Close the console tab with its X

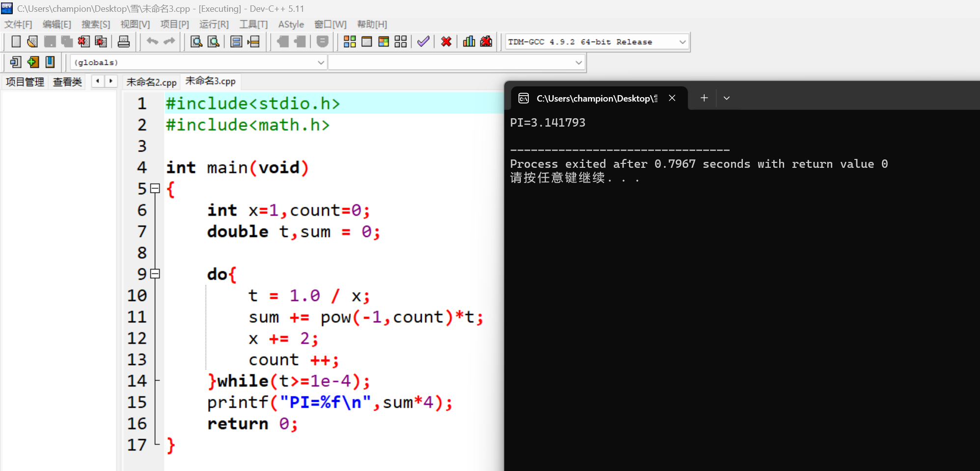pyautogui.click(x=672, y=98)
